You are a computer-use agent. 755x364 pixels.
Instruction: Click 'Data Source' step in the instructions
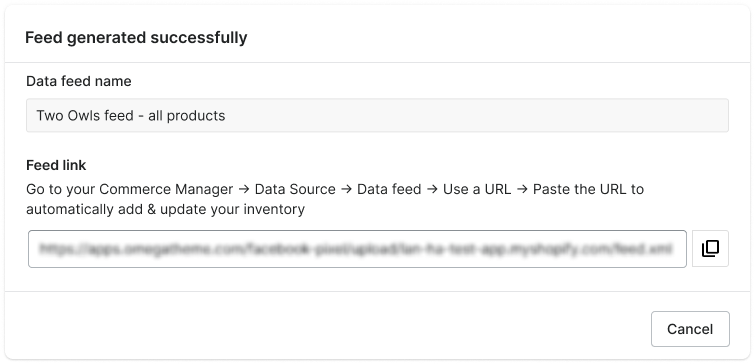[x=295, y=189]
